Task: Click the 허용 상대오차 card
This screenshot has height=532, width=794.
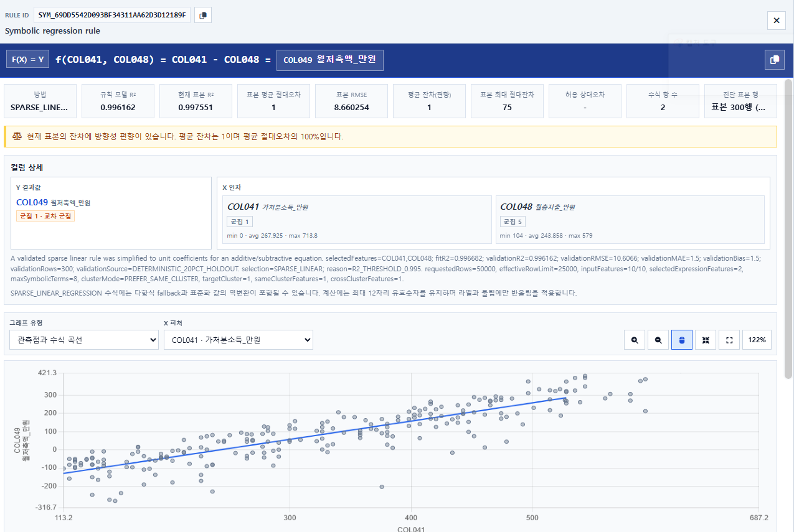Action: point(585,101)
